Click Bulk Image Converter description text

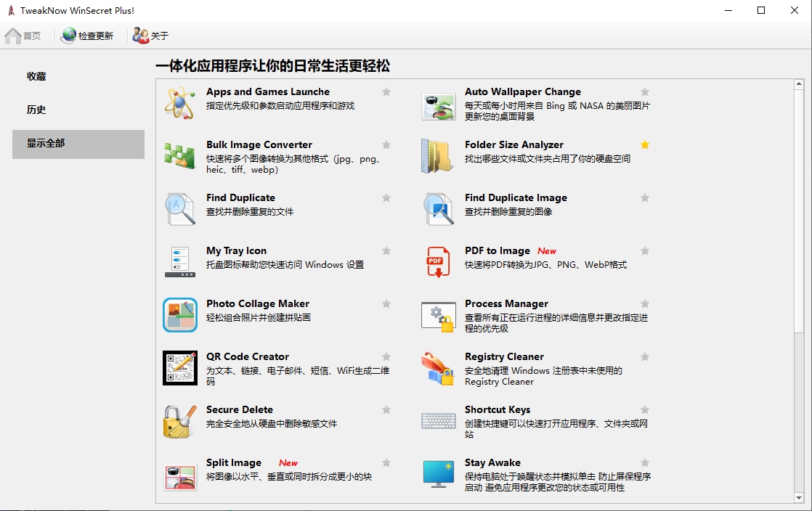(x=294, y=164)
